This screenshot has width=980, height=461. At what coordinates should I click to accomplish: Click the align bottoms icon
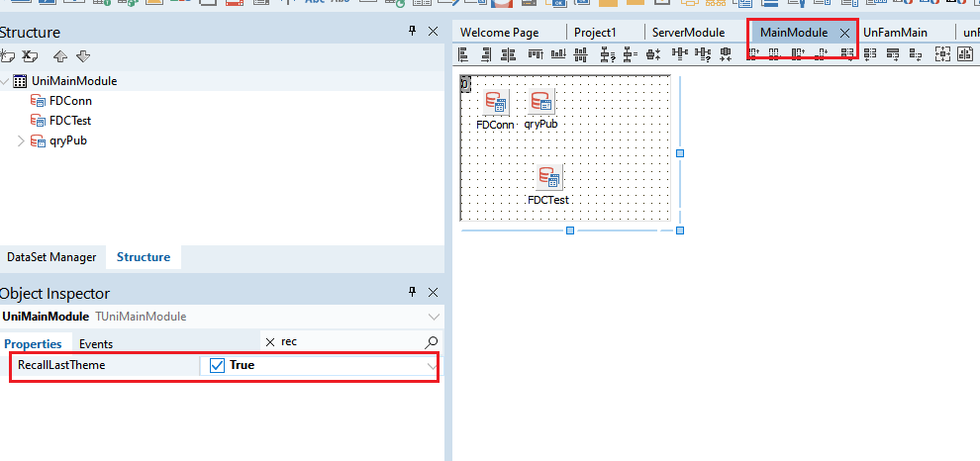coord(558,54)
